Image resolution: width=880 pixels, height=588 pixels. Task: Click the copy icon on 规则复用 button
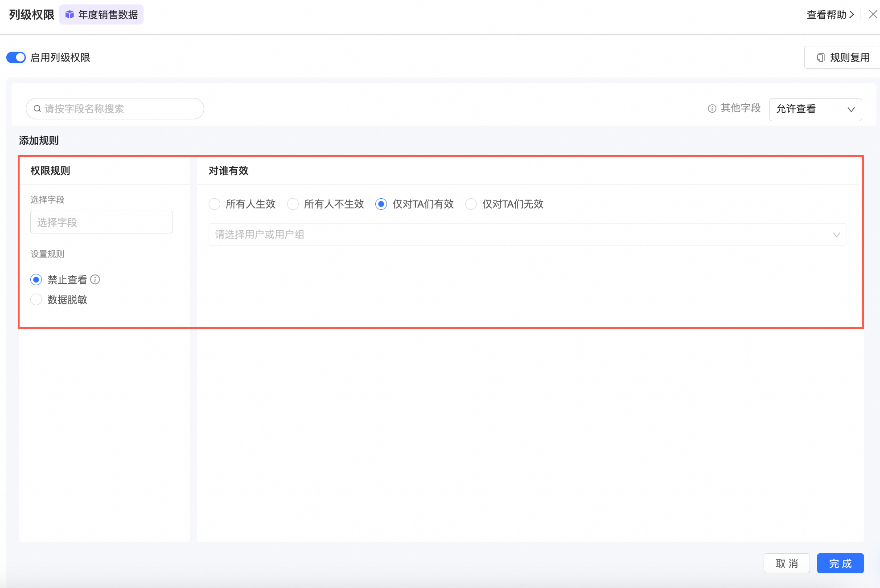pos(820,57)
